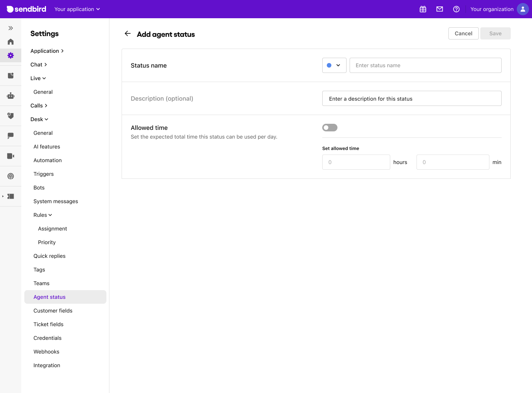
Task: Click the status name input field
Action: click(x=425, y=65)
